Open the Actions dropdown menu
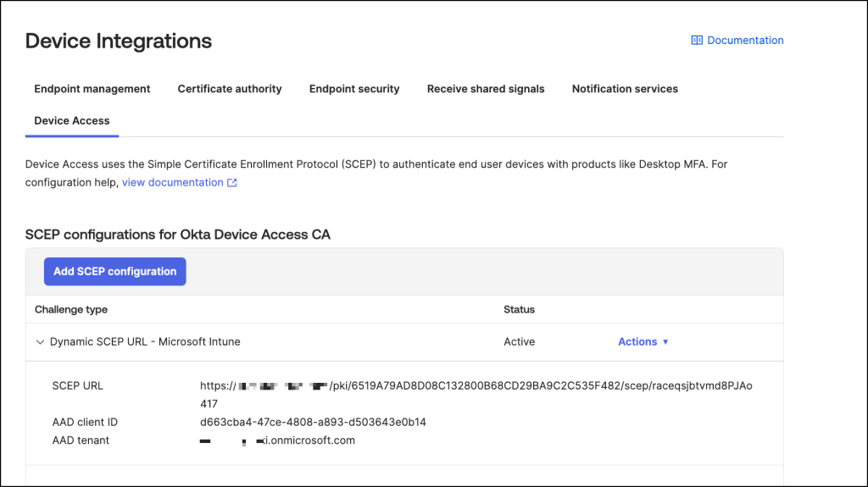 click(x=637, y=342)
